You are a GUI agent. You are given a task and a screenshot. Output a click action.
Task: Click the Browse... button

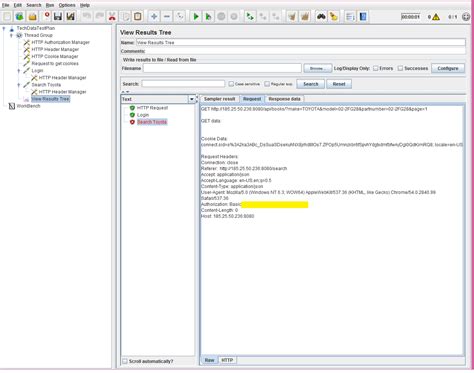pos(318,68)
